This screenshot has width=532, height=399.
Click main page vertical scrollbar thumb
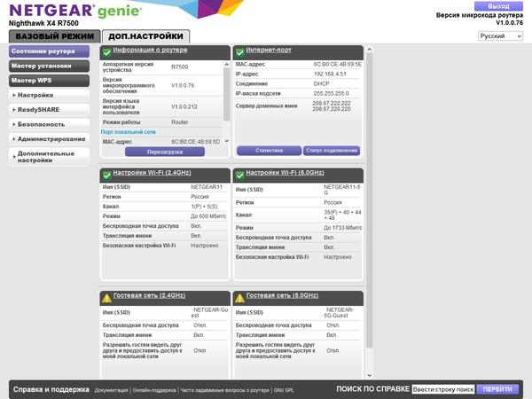tap(370, 200)
